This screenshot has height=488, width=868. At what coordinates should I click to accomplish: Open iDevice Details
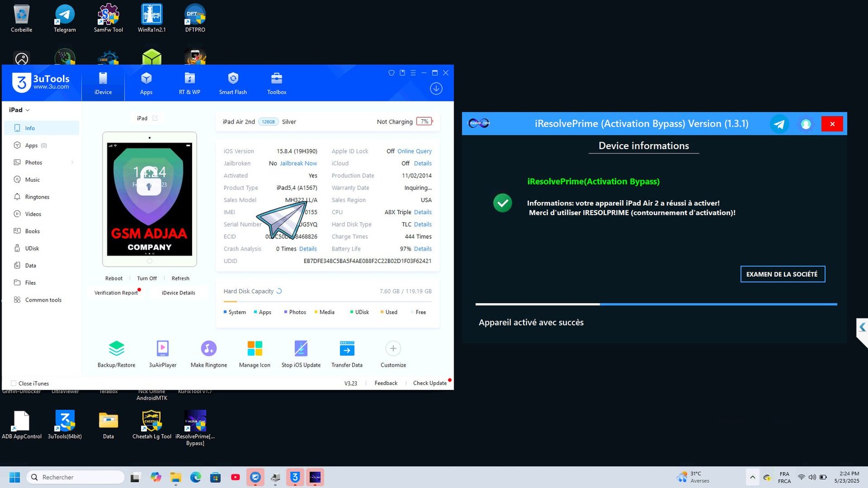tap(178, 293)
